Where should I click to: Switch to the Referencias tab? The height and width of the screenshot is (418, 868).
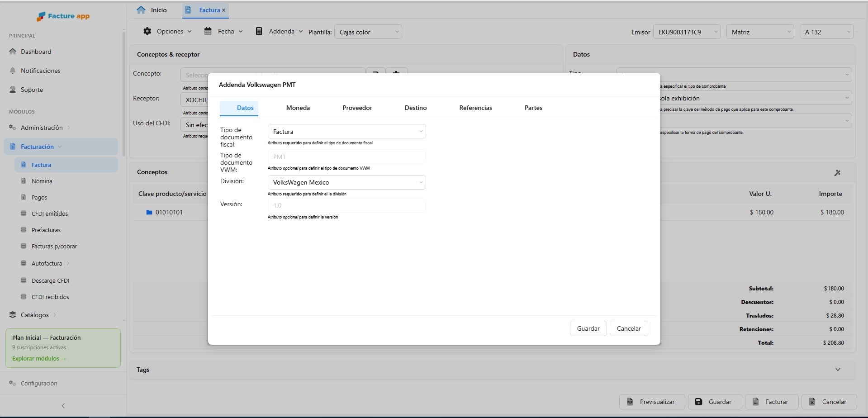(x=476, y=108)
